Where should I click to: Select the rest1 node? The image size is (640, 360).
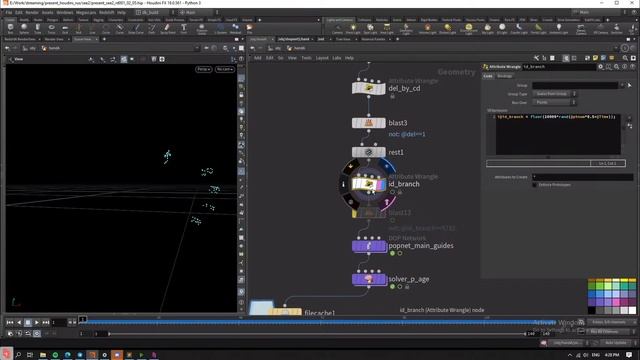[369, 152]
